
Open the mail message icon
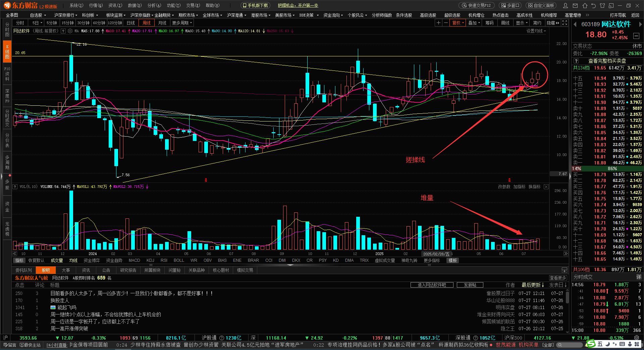tap(576, 5)
